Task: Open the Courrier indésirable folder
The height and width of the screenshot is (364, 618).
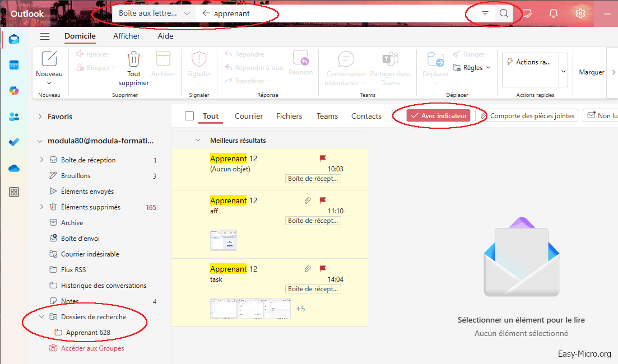Action: pyautogui.click(x=90, y=254)
